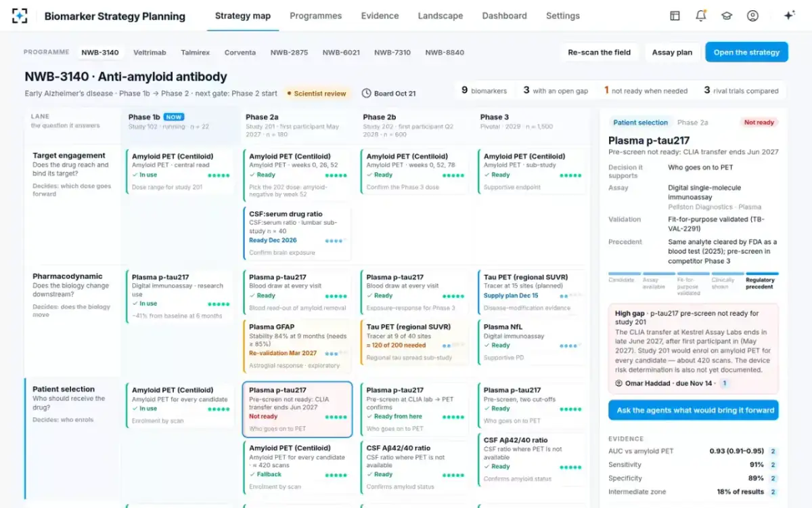Switch to the Evidence tab
The width and height of the screenshot is (812, 508).
click(x=380, y=16)
